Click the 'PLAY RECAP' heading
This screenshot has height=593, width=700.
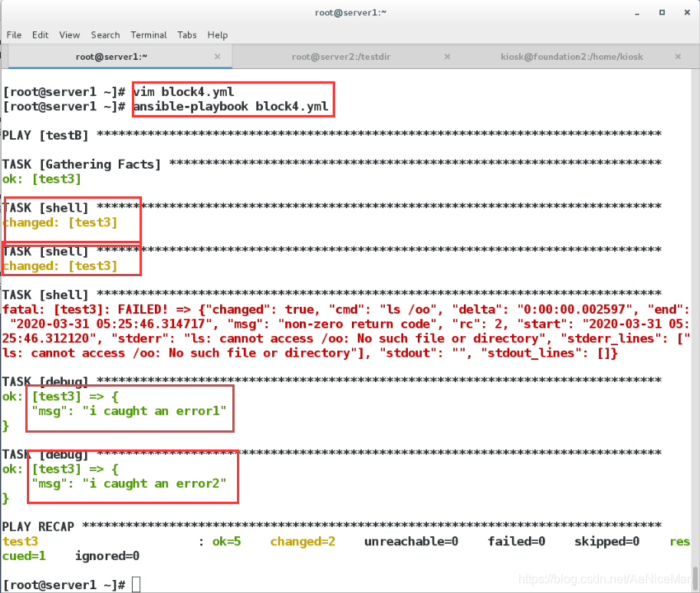click(38, 527)
